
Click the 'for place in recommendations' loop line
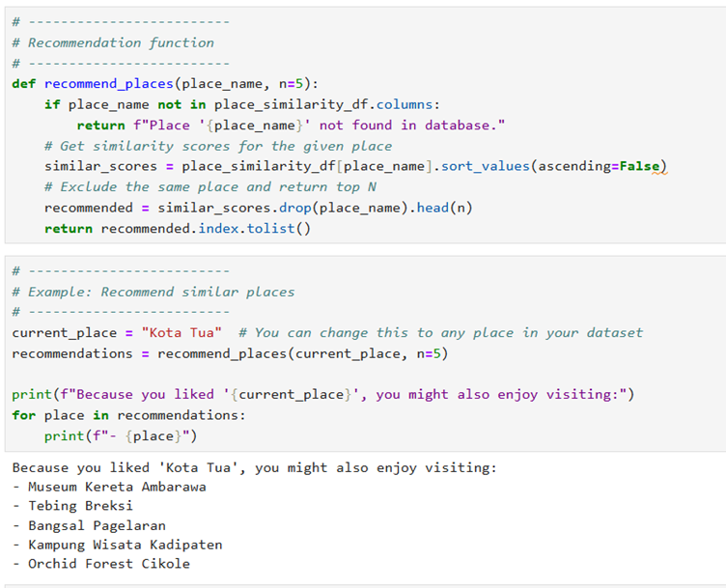128,415
